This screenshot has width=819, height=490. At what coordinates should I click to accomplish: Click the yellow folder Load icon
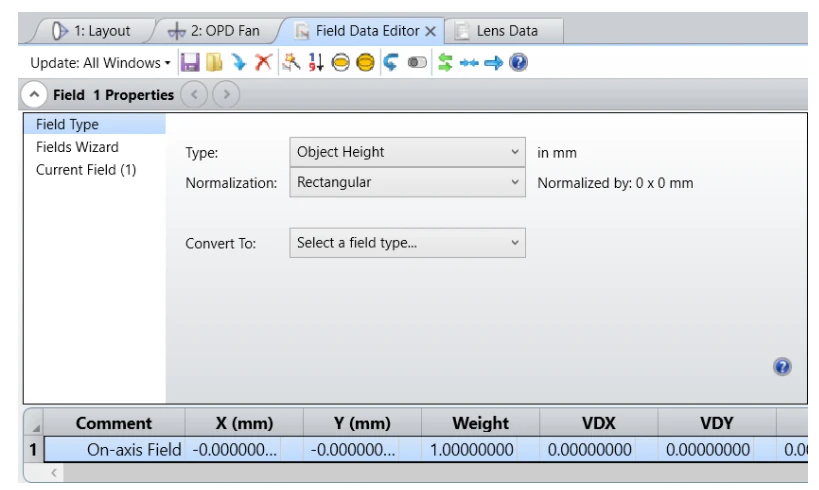tap(214, 63)
